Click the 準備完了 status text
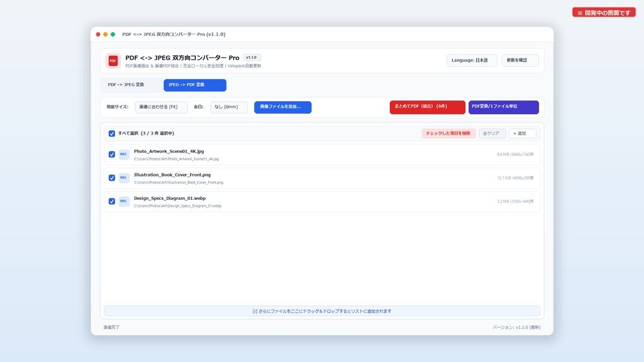Viewport: 644px width, 362px height. tap(111, 327)
